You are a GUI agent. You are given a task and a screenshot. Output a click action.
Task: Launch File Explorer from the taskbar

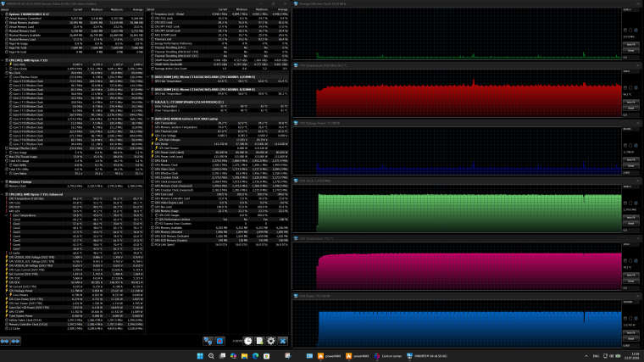244,356
